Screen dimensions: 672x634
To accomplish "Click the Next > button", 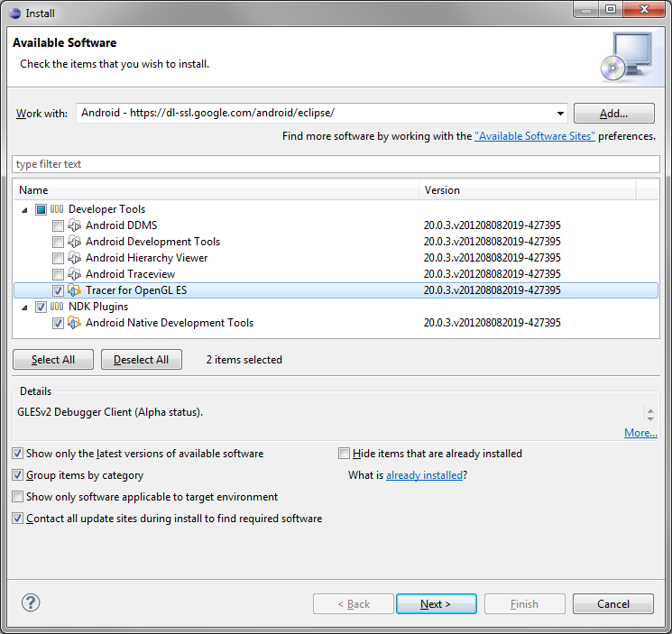I will click(437, 603).
